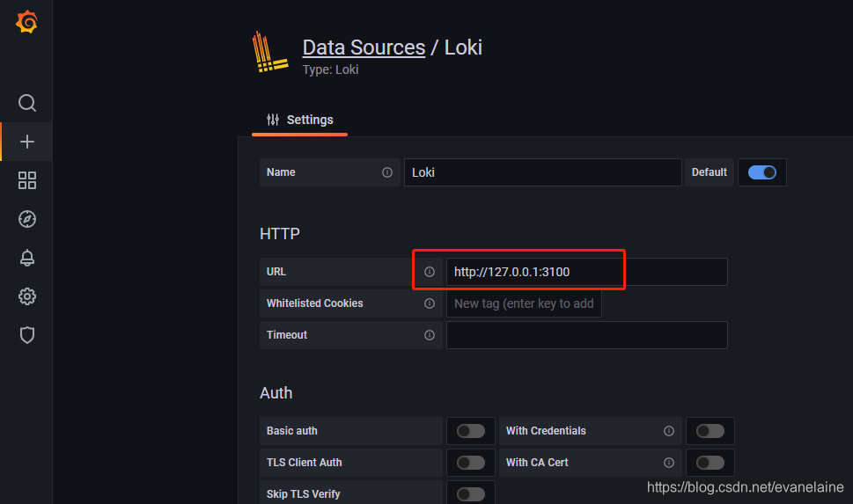Image resolution: width=853 pixels, height=504 pixels.
Task: Disable the Default data source toggle
Action: (761, 172)
